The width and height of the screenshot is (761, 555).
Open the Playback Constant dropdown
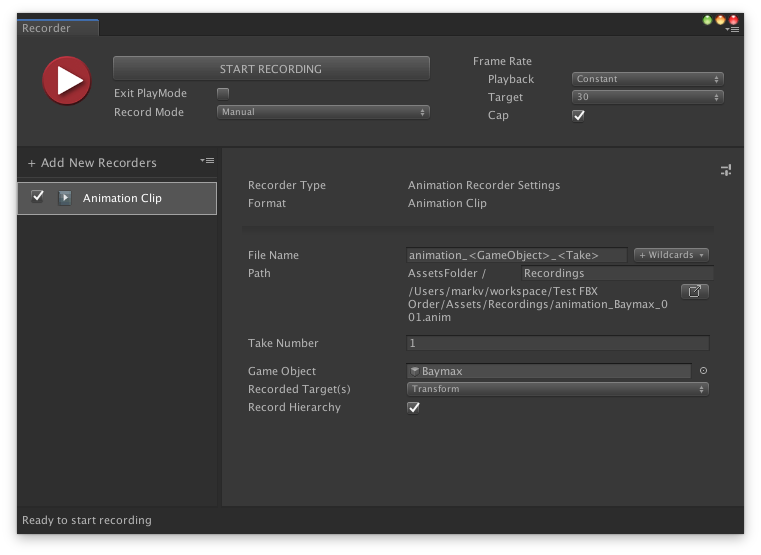[647, 79]
